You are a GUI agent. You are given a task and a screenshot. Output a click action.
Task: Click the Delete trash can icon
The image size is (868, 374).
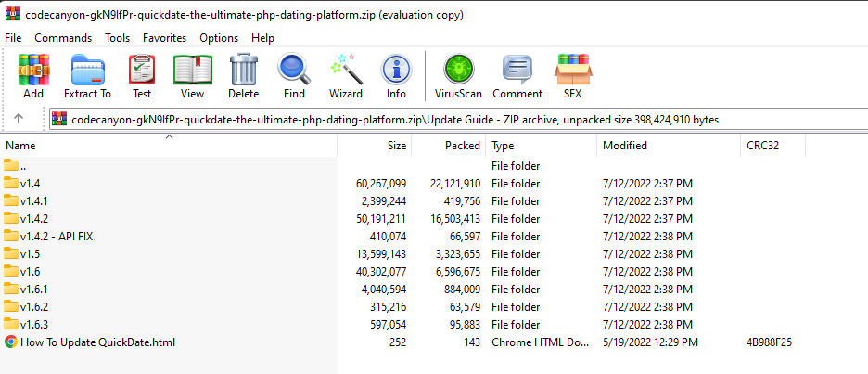[x=244, y=70]
